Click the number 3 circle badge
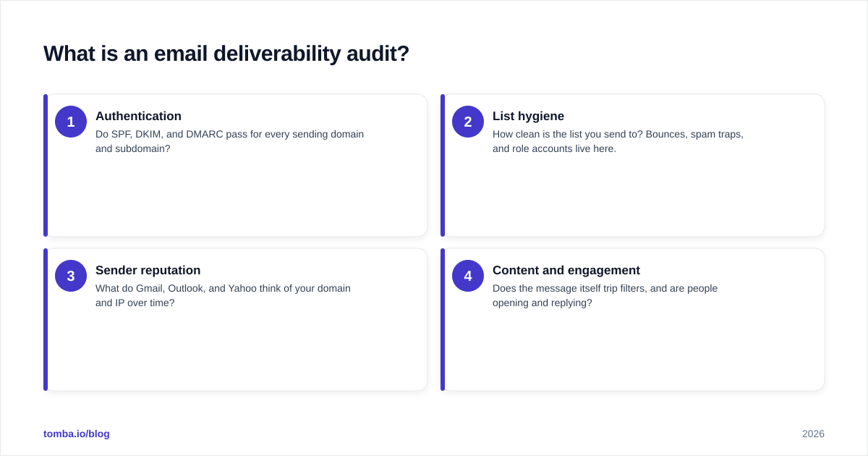Image resolution: width=868 pixels, height=456 pixels. point(71,276)
